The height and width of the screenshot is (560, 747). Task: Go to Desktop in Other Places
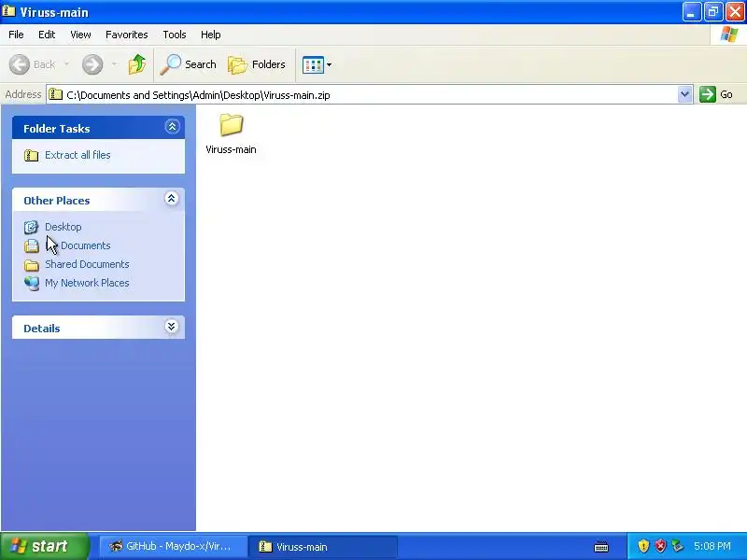coord(63,227)
